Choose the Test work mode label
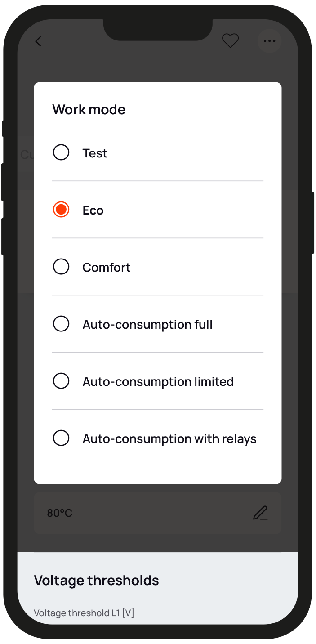 [x=95, y=153]
